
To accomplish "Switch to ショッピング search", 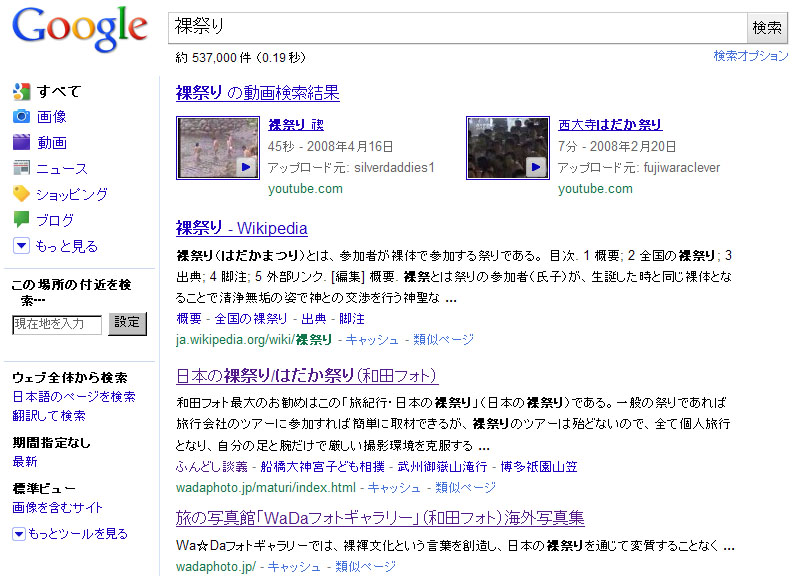I will [x=72, y=194].
